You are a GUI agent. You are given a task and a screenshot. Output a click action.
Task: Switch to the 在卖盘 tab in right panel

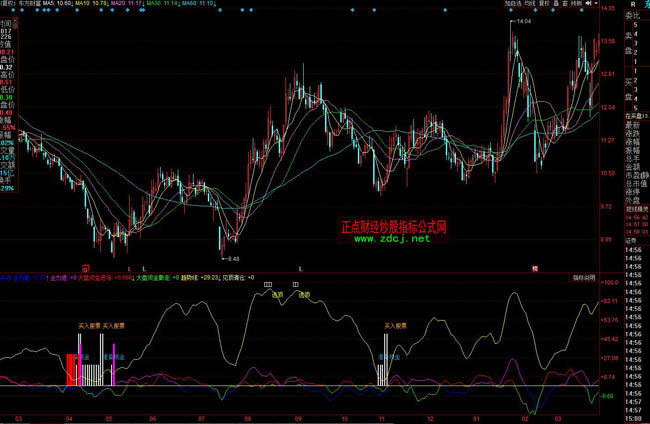tap(636, 117)
